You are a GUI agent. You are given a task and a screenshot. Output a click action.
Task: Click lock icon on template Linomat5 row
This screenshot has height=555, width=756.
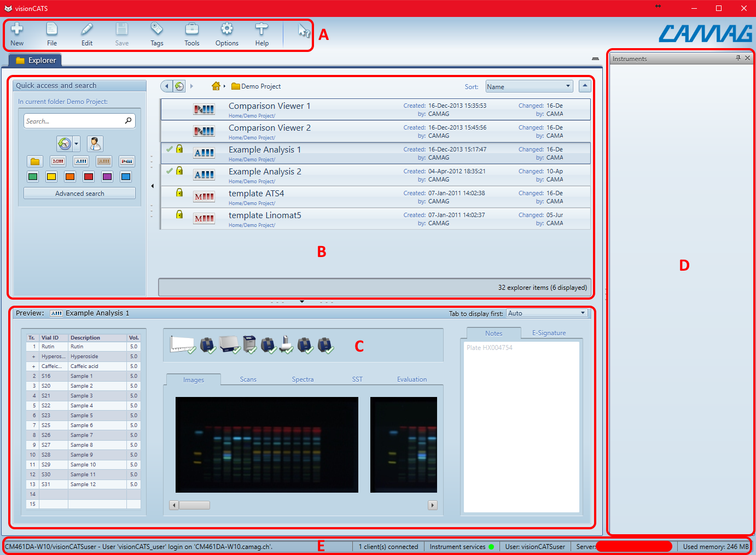tap(179, 214)
